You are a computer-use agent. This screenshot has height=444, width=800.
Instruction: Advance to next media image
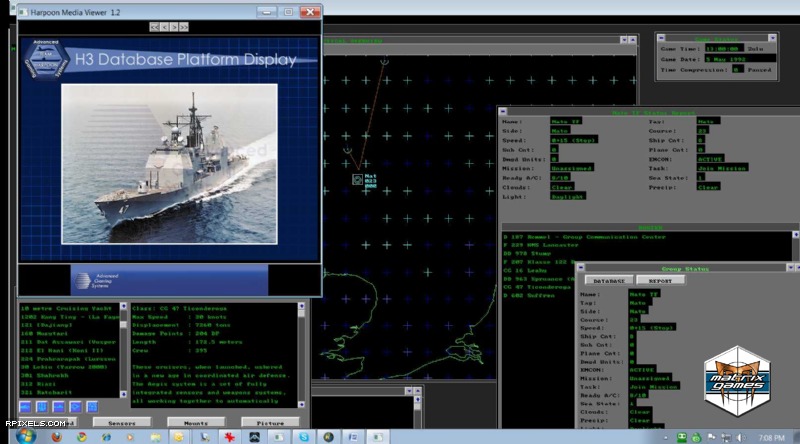click(x=174, y=27)
